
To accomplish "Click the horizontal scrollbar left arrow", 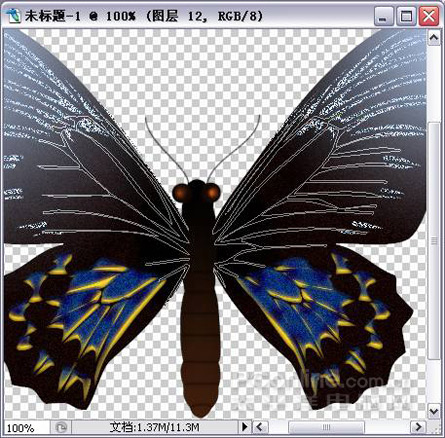I will point(260,427).
